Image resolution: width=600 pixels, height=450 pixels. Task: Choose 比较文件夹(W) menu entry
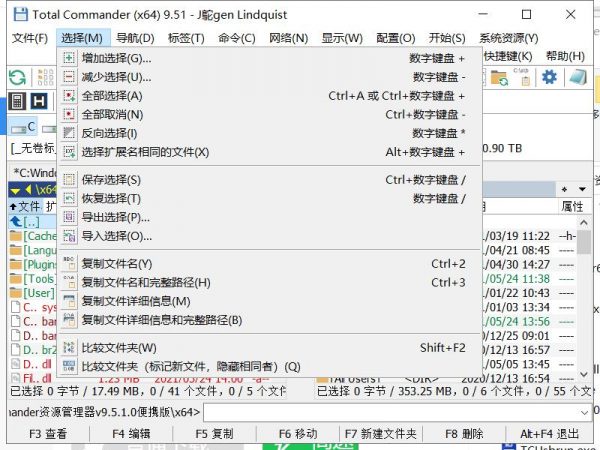click(269, 348)
